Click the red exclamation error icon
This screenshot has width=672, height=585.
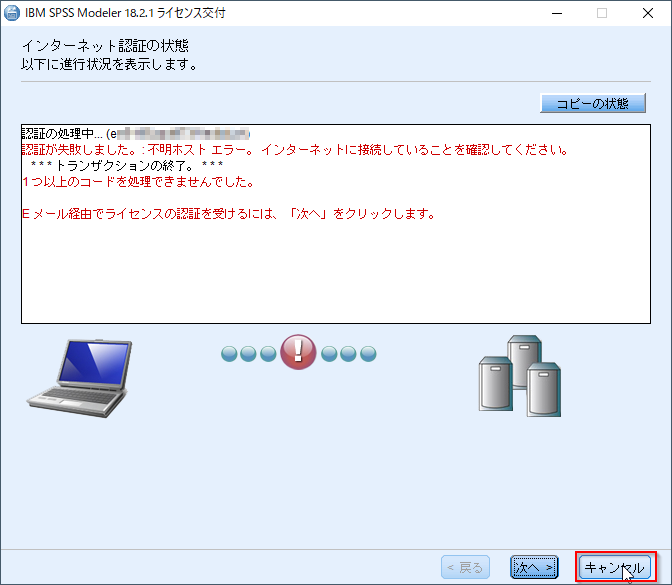[x=298, y=352]
